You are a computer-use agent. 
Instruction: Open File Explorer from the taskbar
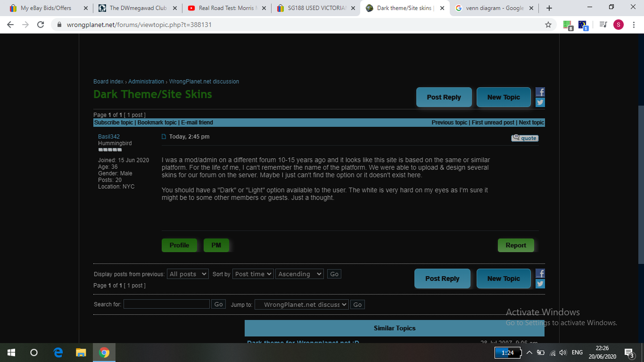81,352
